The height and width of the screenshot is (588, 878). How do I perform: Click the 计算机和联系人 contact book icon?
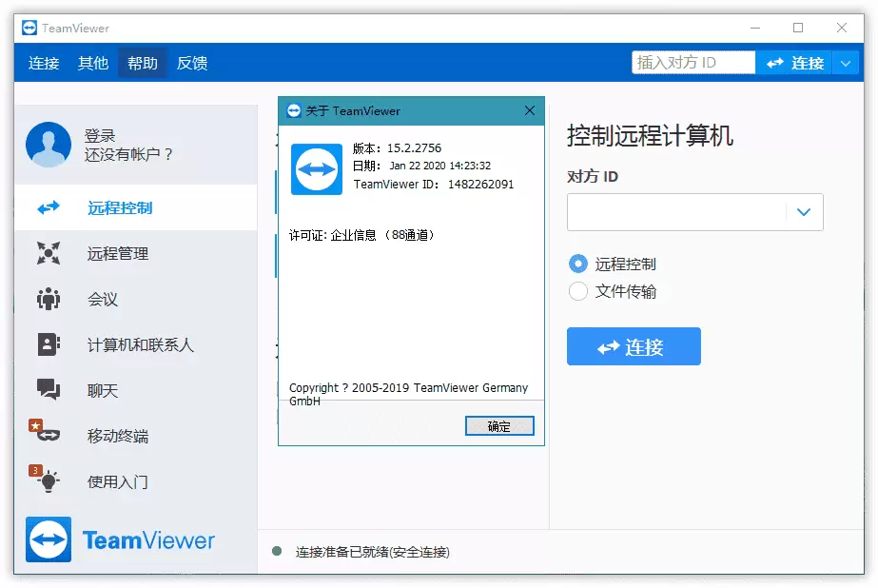[x=49, y=344]
